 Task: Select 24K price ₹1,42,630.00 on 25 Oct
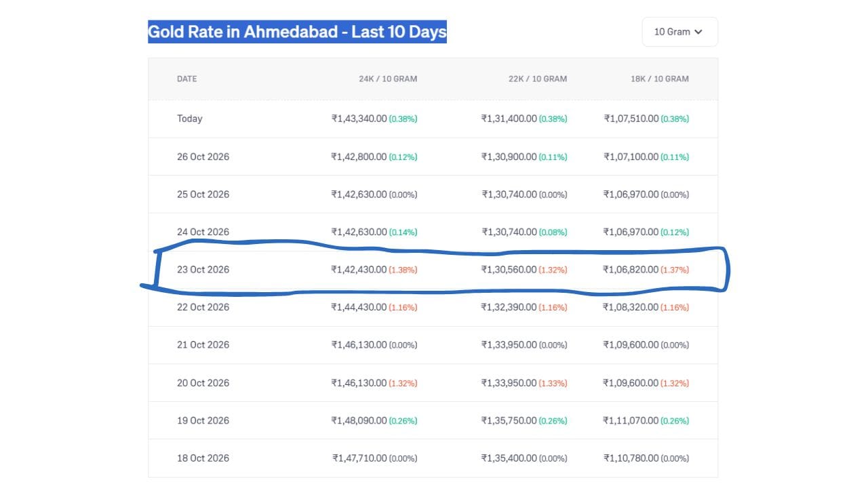(x=359, y=195)
